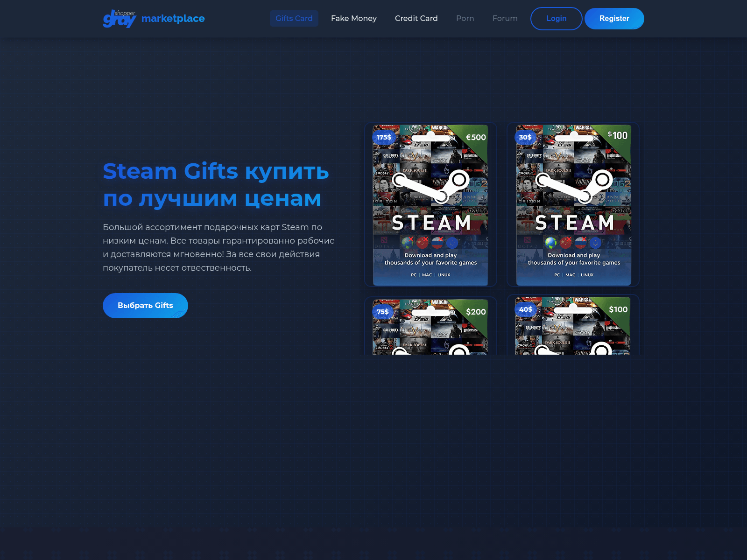Click the Steam Gifts купить heading

[216, 185]
